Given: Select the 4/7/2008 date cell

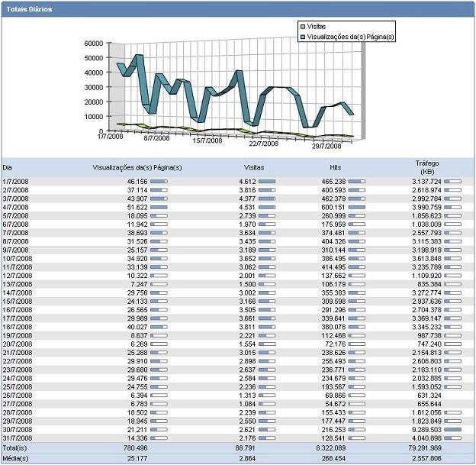Looking at the screenshot, I should tap(15, 206).
